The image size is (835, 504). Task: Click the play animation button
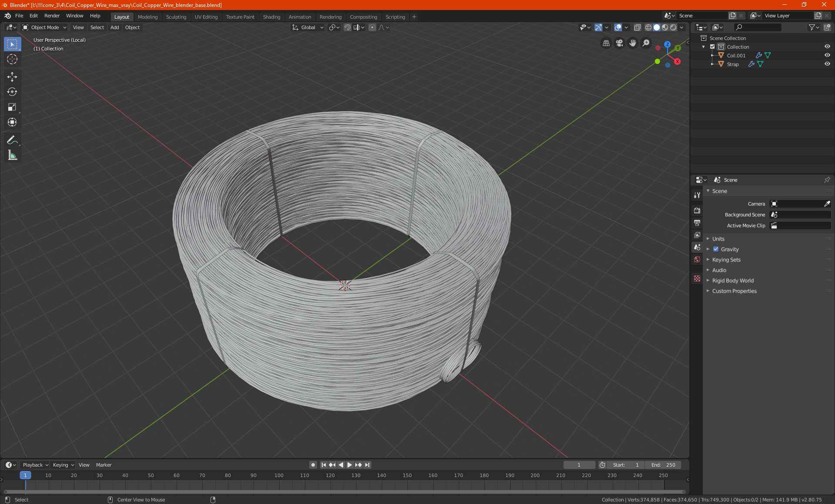coord(350,465)
